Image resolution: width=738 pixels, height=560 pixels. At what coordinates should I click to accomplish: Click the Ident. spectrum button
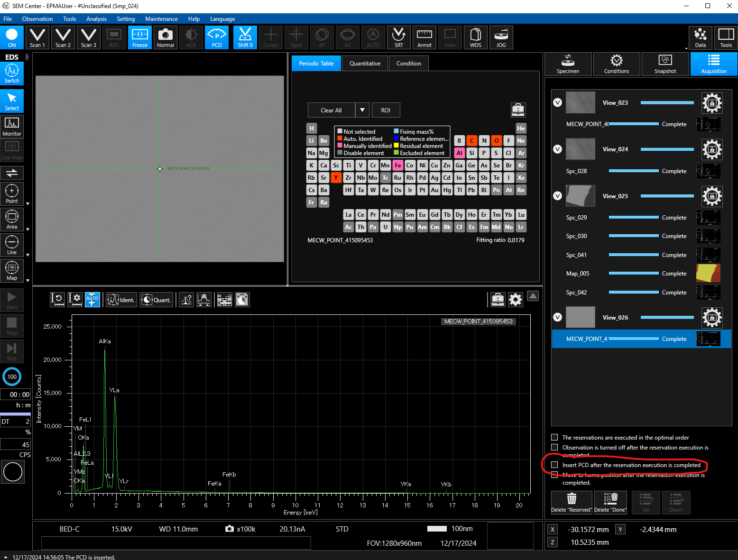[121, 300]
